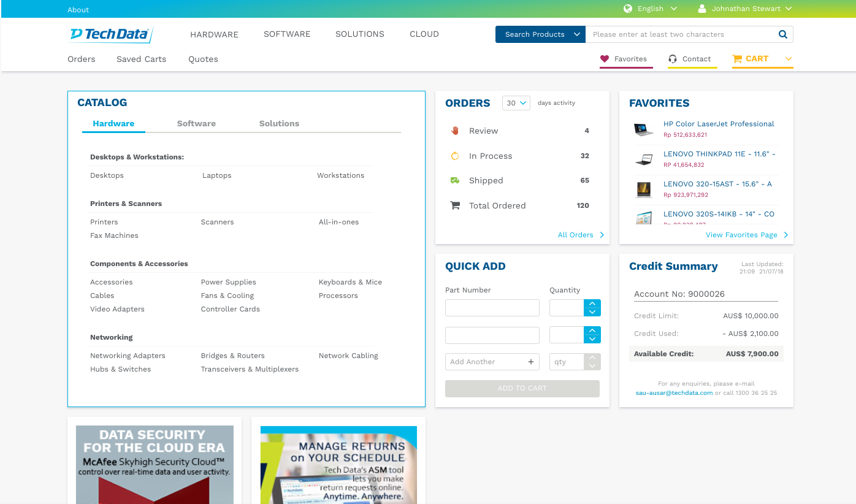
Task: Expand the English language dropdown
Action: 674,9
